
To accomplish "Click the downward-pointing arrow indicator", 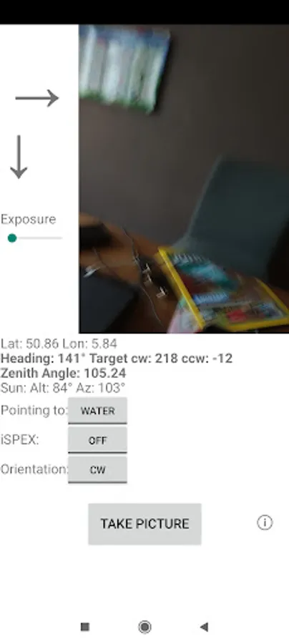I will pyautogui.click(x=19, y=157).
